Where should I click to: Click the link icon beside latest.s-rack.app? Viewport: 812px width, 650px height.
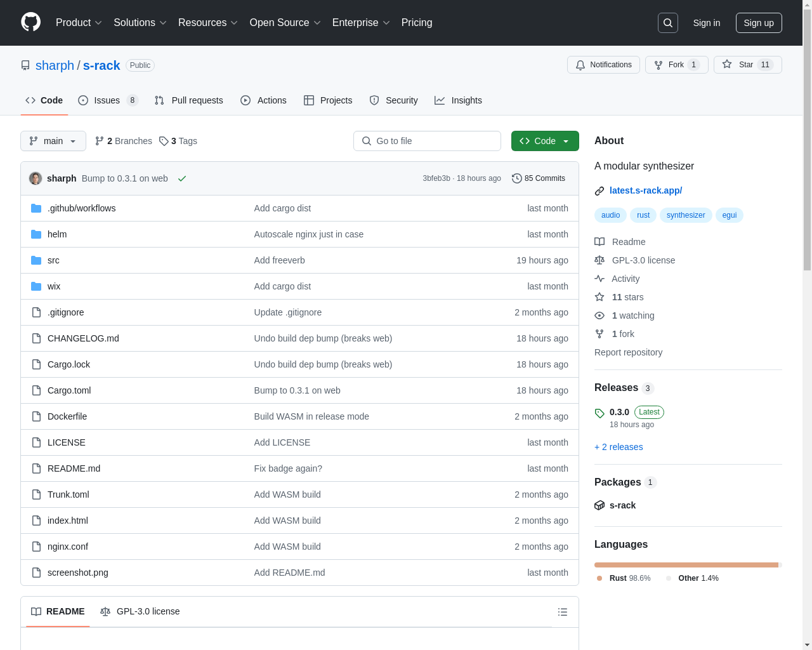click(x=599, y=191)
